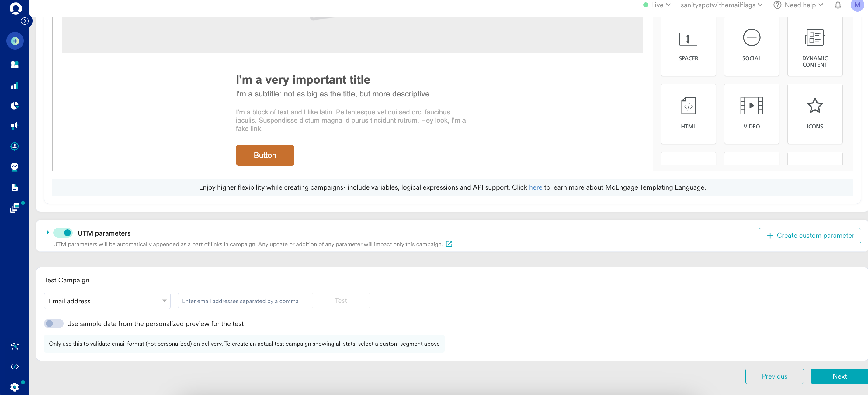Expand the UTM parameters section arrow
This screenshot has width=868, height=395.
(48, 232)
